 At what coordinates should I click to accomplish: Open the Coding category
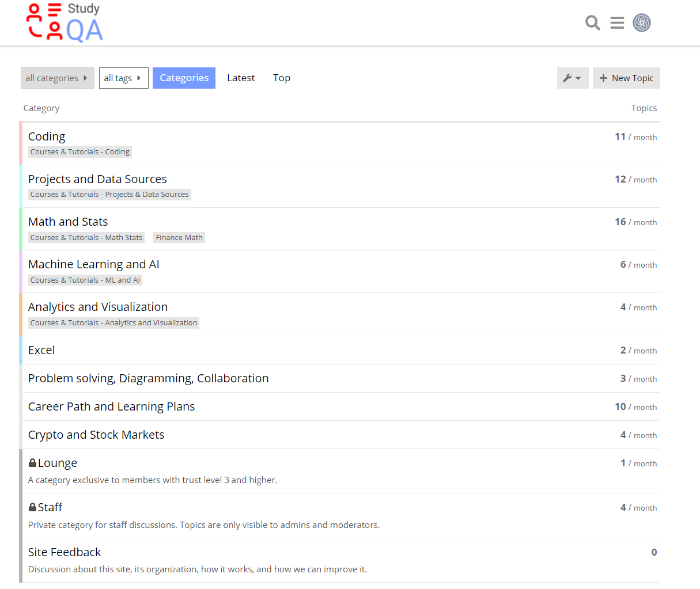pyautogui.click(x=47, y=137)
